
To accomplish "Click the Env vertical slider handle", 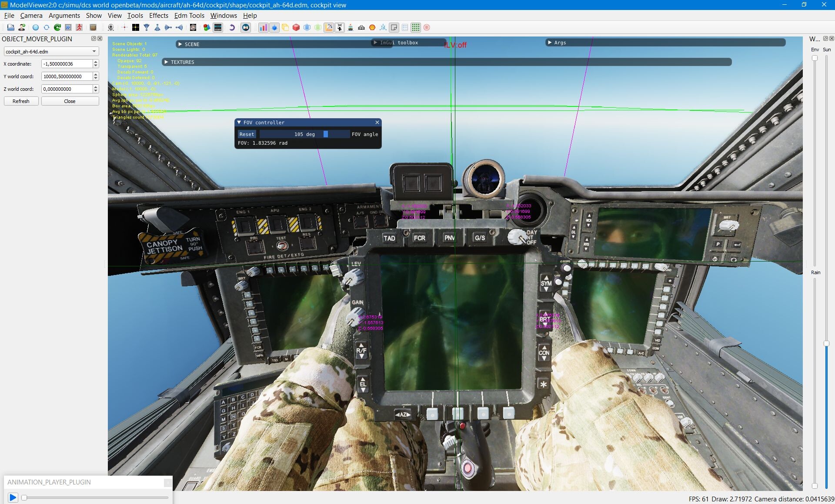I will point(815,58).
